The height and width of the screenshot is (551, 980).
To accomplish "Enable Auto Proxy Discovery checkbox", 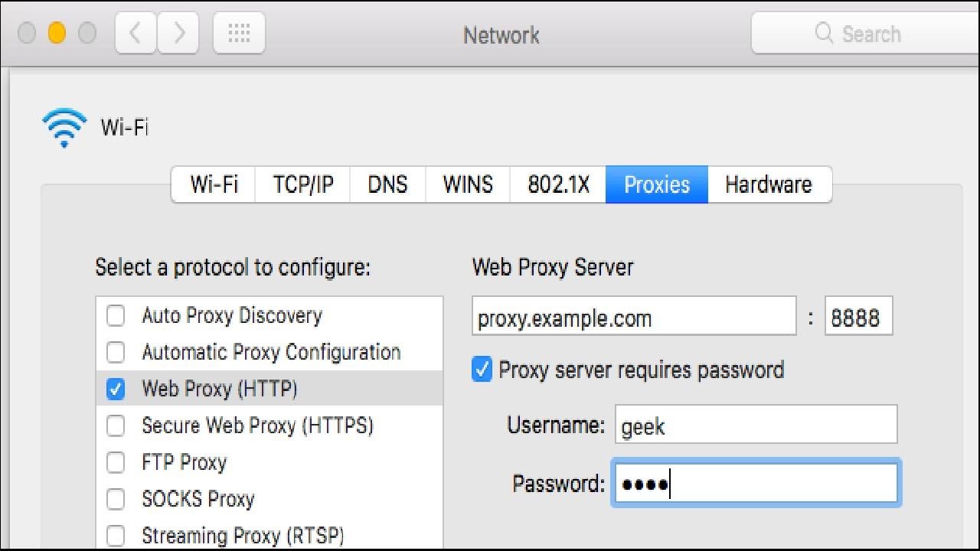I will [116, 315].
